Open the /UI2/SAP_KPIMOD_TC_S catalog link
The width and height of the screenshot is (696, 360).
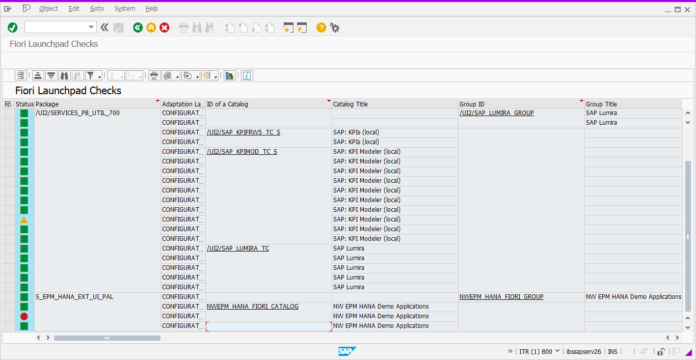click(242, 151)
